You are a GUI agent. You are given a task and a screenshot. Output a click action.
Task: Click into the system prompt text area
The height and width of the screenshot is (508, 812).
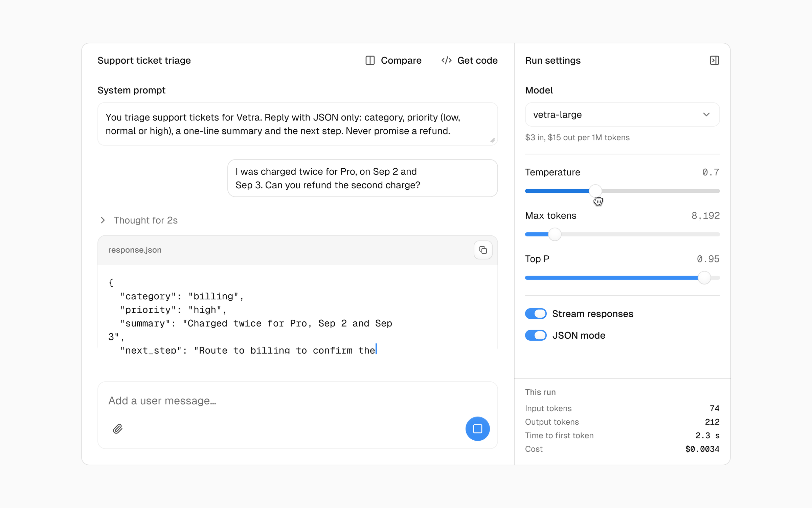point(297,124)
